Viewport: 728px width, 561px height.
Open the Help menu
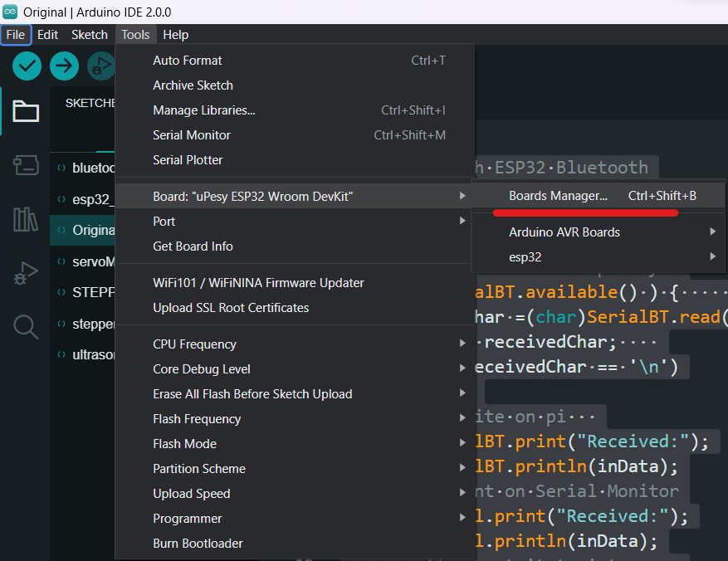175,35
